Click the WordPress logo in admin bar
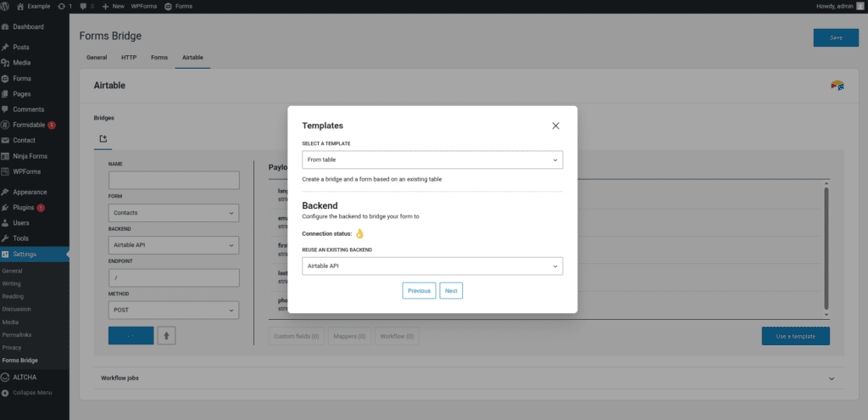 tap(7, 6)
